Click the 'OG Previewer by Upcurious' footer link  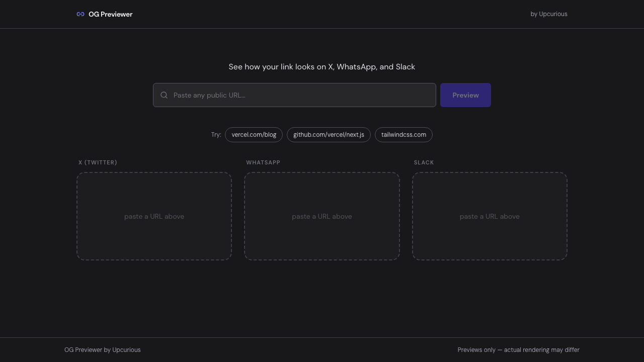click(x=103, y=350)
